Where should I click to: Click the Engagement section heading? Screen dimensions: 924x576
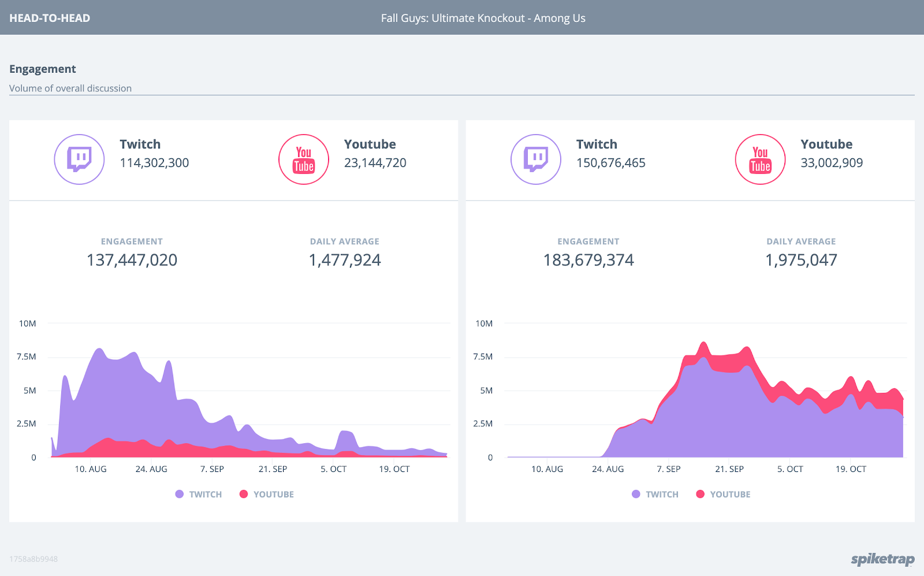click(43, 69)
